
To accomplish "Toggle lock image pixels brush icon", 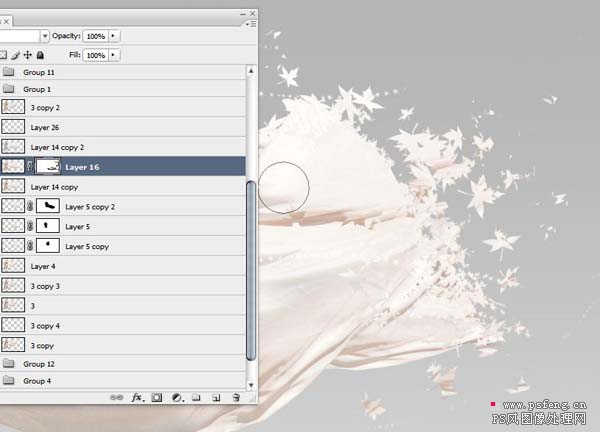I will (15, 55).
